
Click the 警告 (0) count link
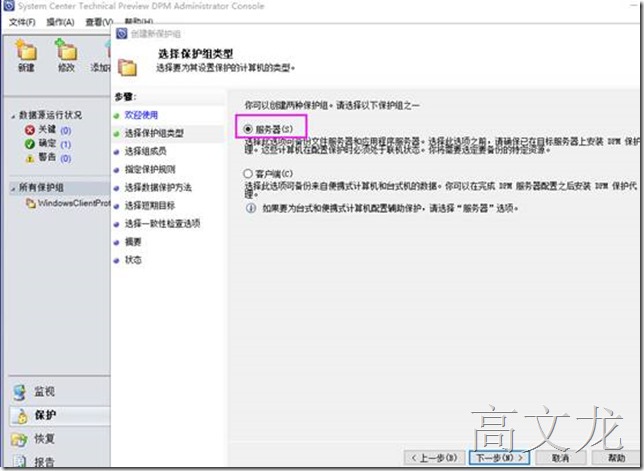pyautogui.click(x=66, y=159)
